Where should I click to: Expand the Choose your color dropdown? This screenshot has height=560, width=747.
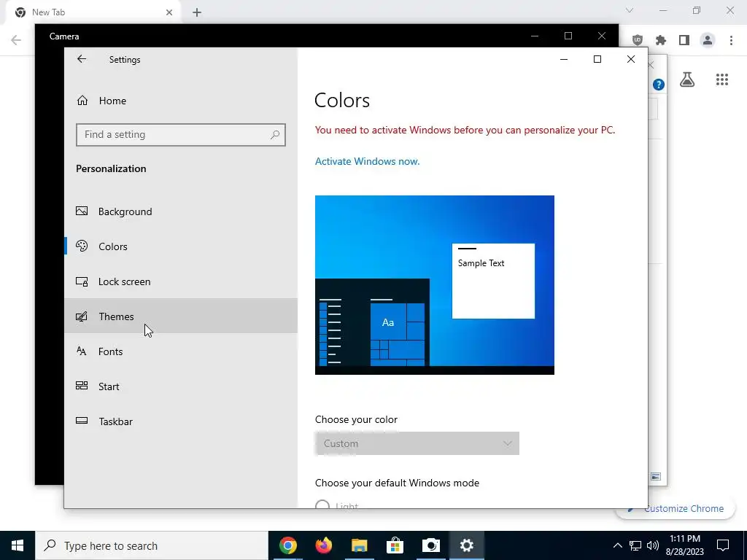417,443
